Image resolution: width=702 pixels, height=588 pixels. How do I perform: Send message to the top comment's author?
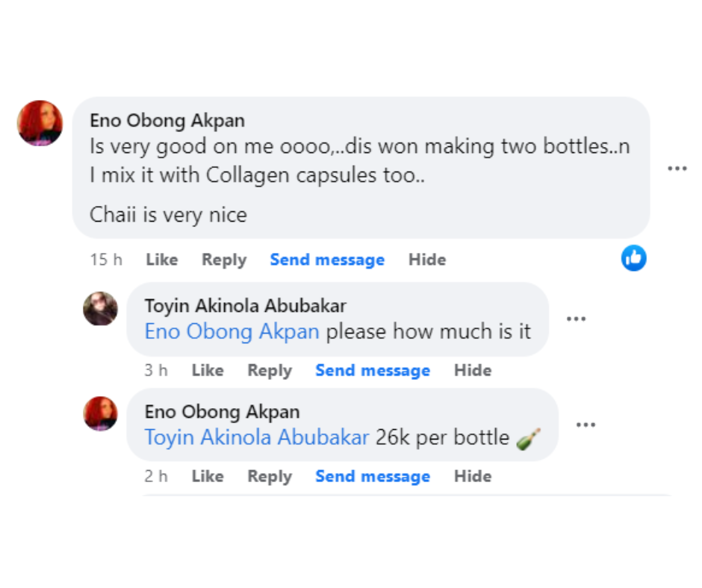coord(327,260)
